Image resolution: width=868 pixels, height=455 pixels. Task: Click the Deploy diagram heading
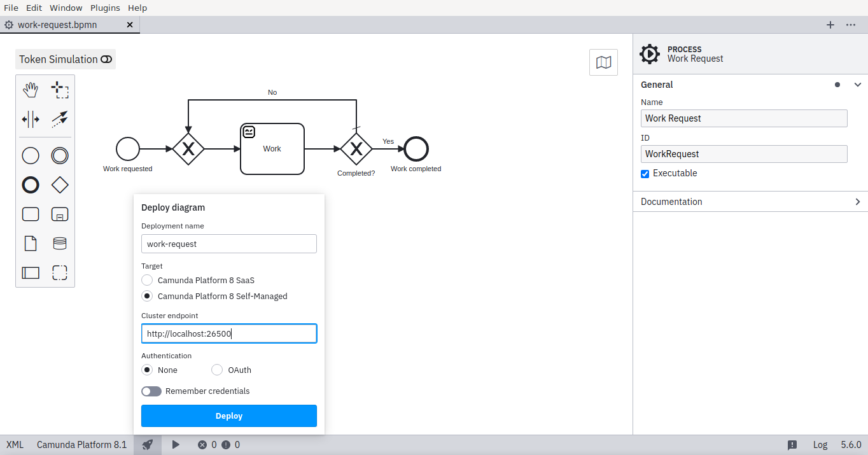[x=173, y=207]
